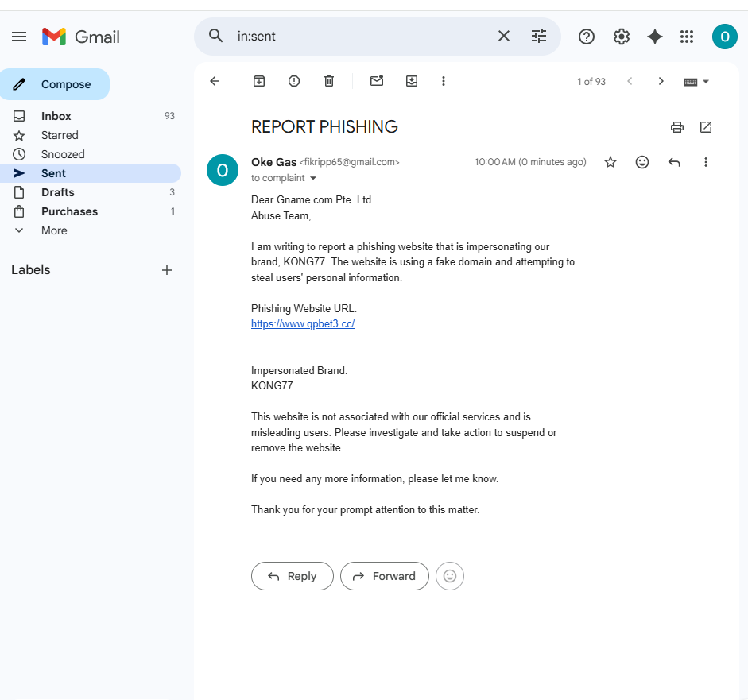Click the emoji reaction button beside Forward
748x700 pixels.
(449, 576)
